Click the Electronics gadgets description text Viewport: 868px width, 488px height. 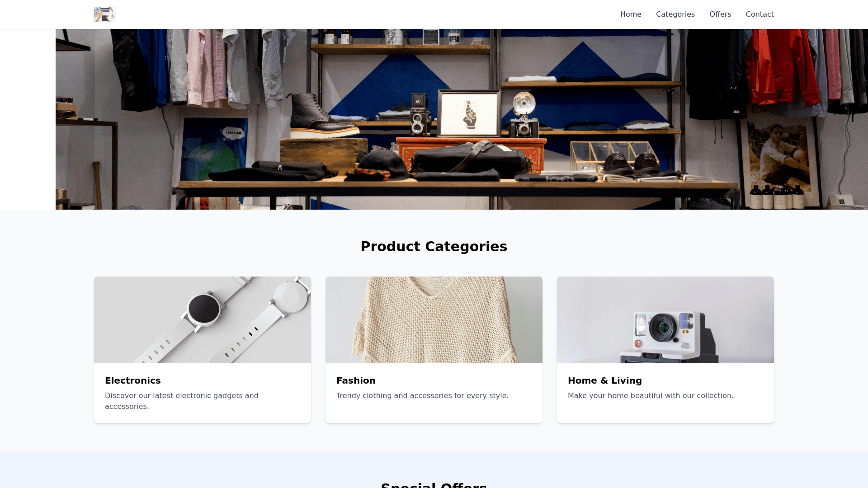click(182, 401)
